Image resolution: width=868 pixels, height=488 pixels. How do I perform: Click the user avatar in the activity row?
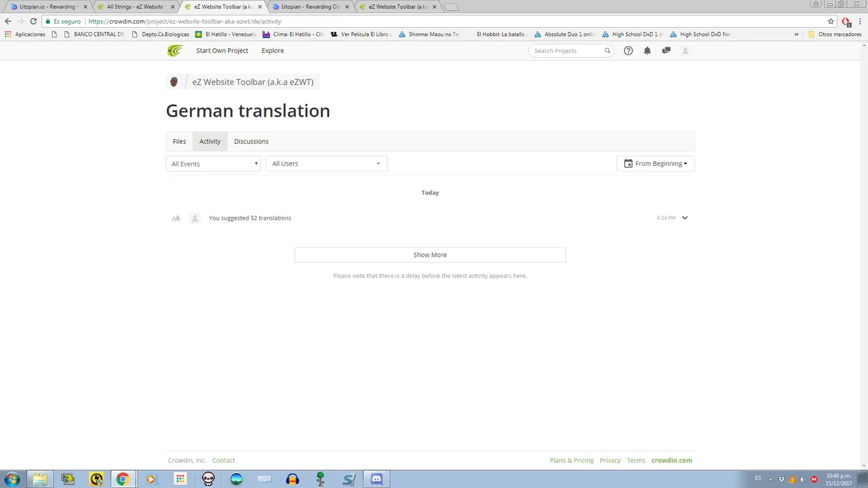coord(195,218)
